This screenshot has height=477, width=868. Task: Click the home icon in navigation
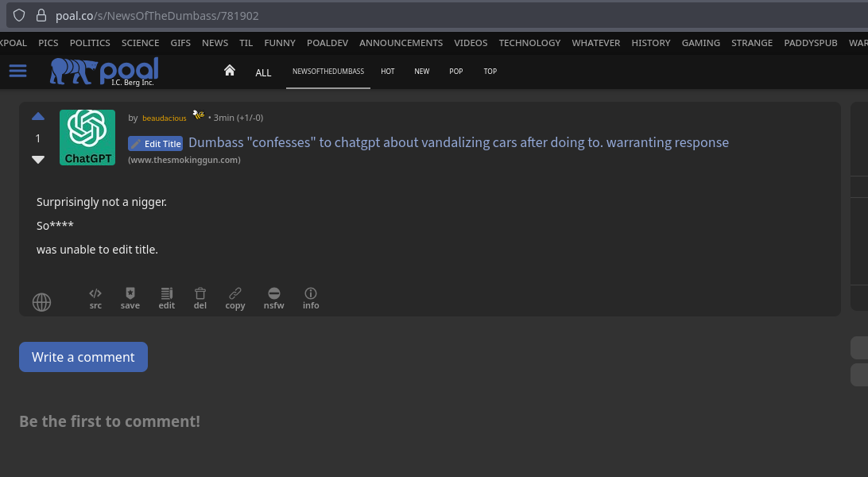(230, 71)
